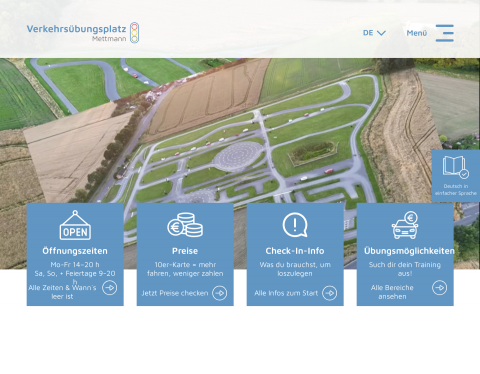This screenshot has height=374, width=480.
Task: Open the DE language dropdown
Action: pyautogui.click(x=374, y=33)
